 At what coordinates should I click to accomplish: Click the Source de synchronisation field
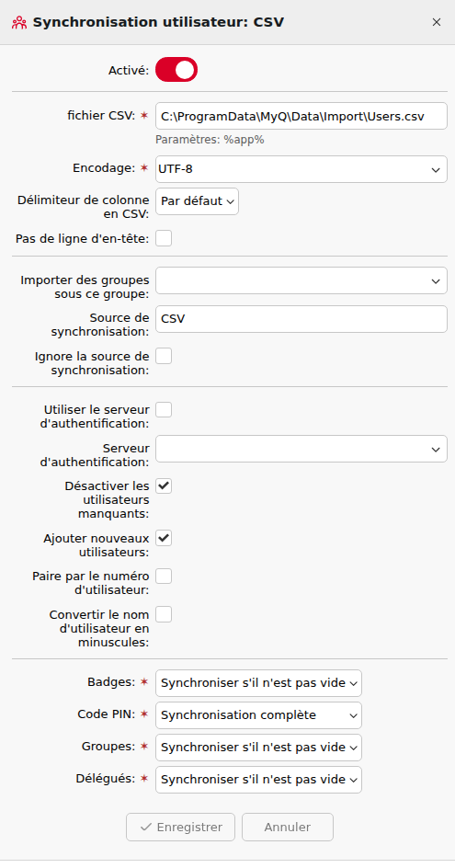coord(301,319)
